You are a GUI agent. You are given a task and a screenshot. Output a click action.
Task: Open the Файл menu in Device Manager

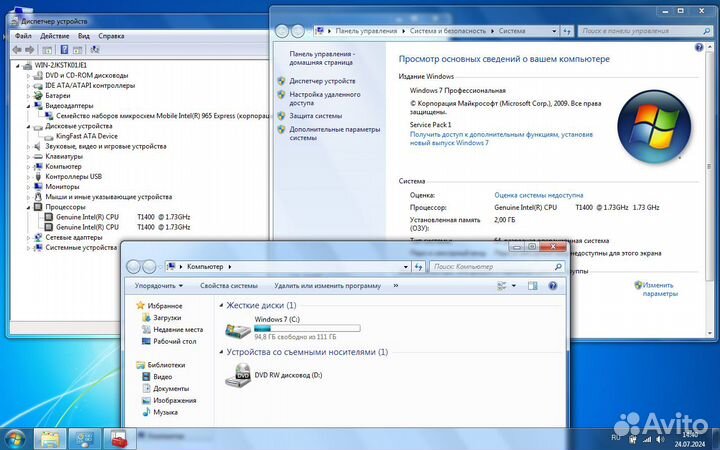point(23,36)
